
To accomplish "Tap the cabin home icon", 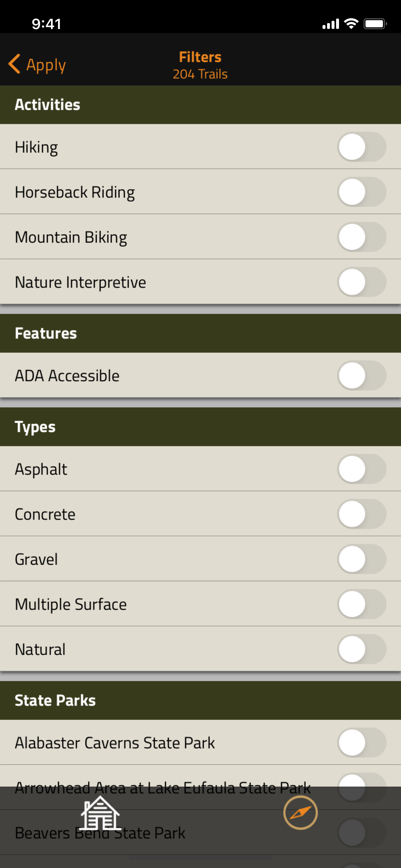I will [x=100, y=813].
